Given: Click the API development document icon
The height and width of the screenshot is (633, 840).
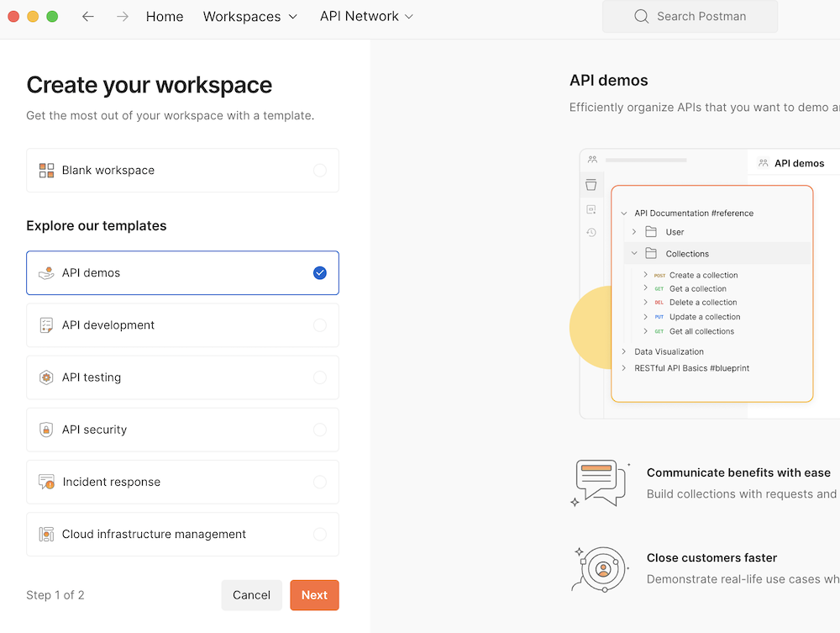Looking at the screenshot, I should point(45,324).
